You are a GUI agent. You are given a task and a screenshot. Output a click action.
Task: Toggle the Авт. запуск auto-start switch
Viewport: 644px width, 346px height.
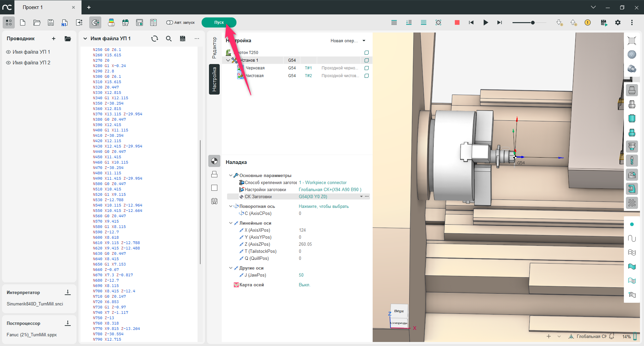point(170,22)
